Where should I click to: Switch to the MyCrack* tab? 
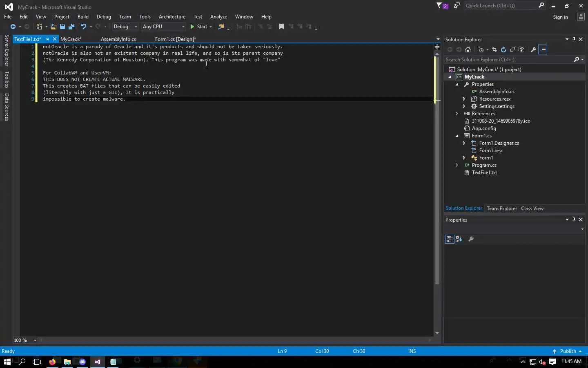(x=71, y=39)
